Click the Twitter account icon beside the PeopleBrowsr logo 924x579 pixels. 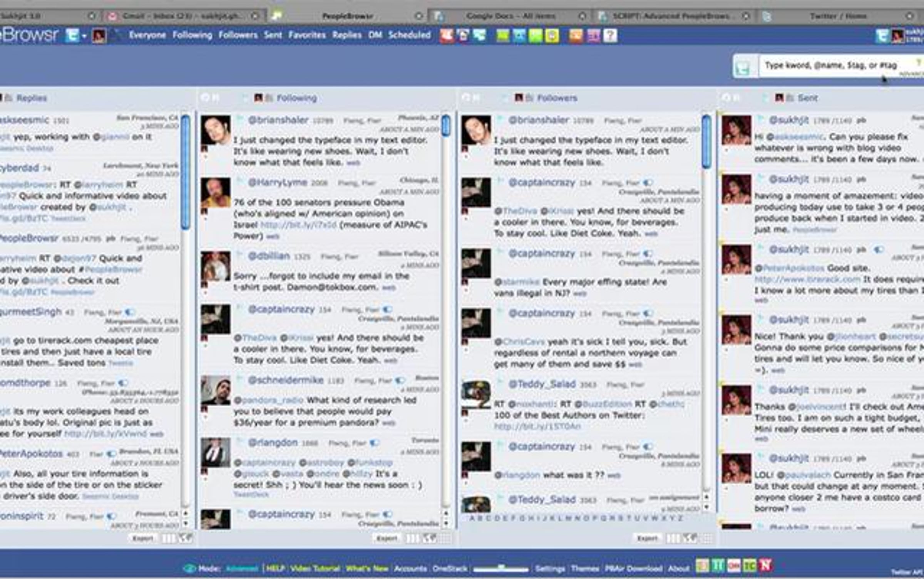pos(72,35)
